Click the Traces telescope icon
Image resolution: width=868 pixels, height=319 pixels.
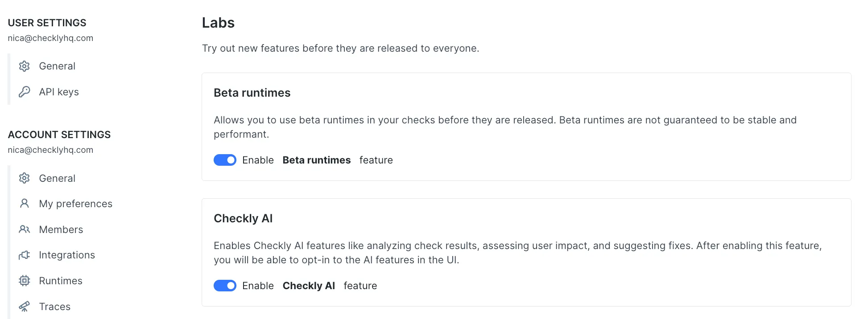click(25, 307)
